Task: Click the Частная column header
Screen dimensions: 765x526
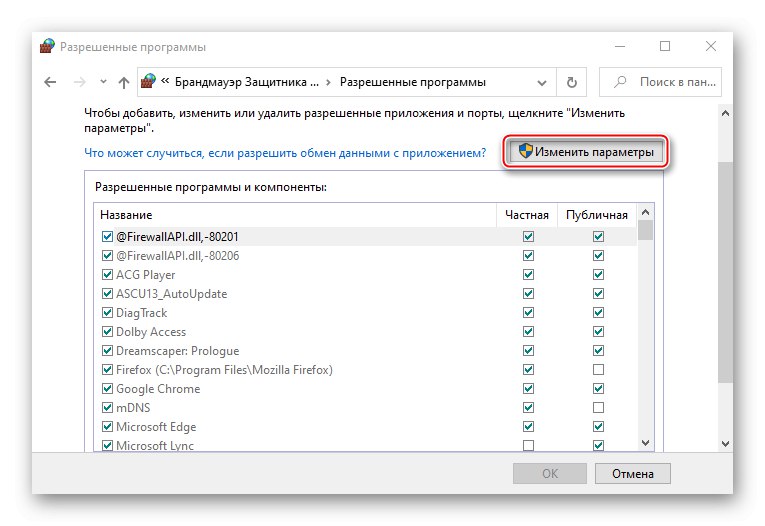Action: tap(527, 215)
